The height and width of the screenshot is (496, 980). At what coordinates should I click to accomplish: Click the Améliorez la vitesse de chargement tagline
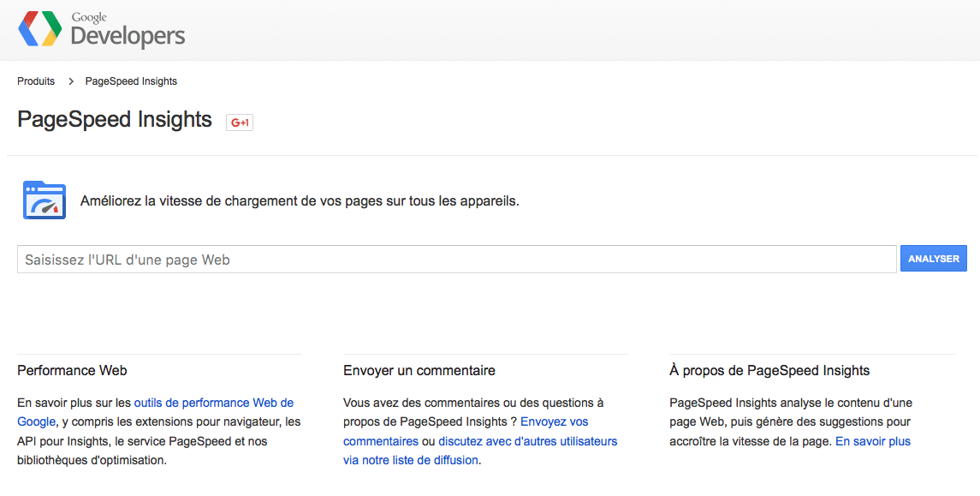coord(300,200)
